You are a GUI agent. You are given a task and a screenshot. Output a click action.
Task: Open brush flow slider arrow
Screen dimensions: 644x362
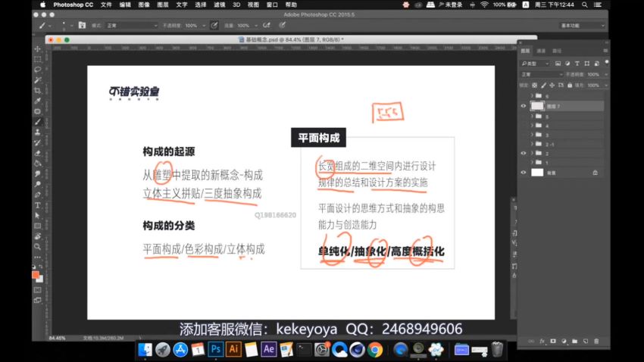click(x=256, y=26)
